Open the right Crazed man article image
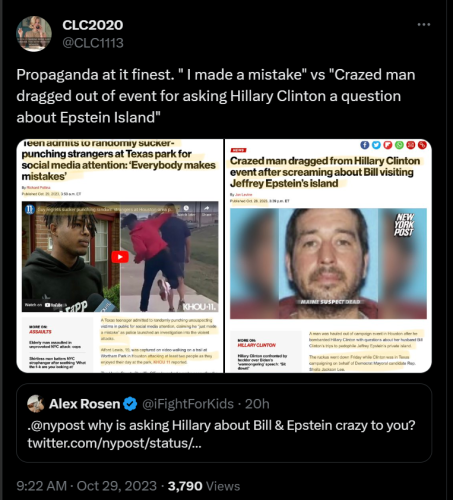 (328, 256)
